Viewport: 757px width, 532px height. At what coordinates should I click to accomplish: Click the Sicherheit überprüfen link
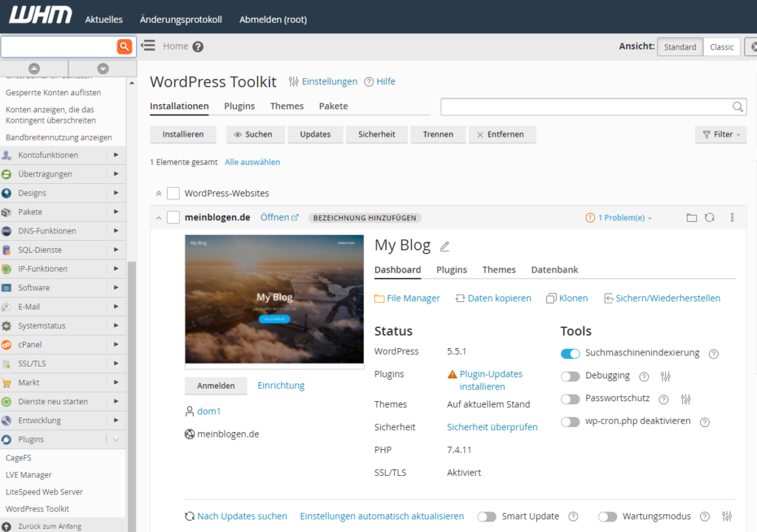(x=492, y=427)
